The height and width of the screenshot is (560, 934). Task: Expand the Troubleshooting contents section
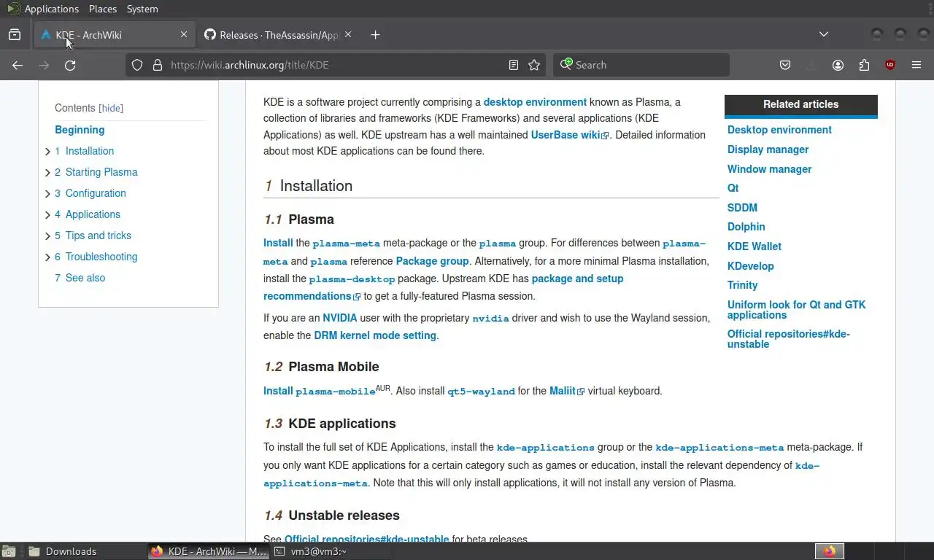coord(47,257)
